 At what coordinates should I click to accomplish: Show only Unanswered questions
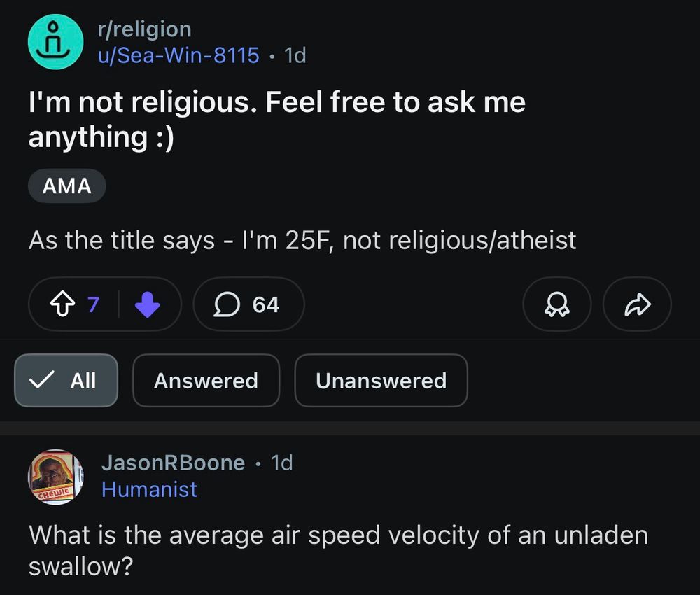click(381, 381)
